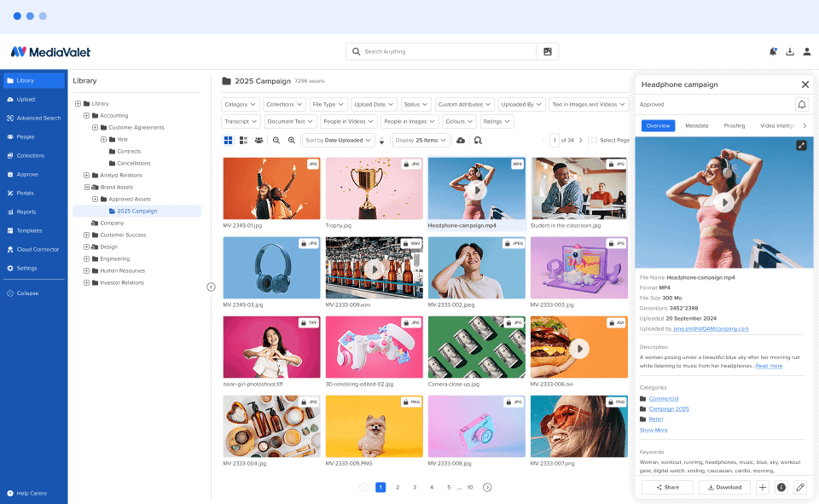Download Headphone-campaign.mp4 using the Download button
The height and width of the screenshot is (504, 819).
point(724,487)
